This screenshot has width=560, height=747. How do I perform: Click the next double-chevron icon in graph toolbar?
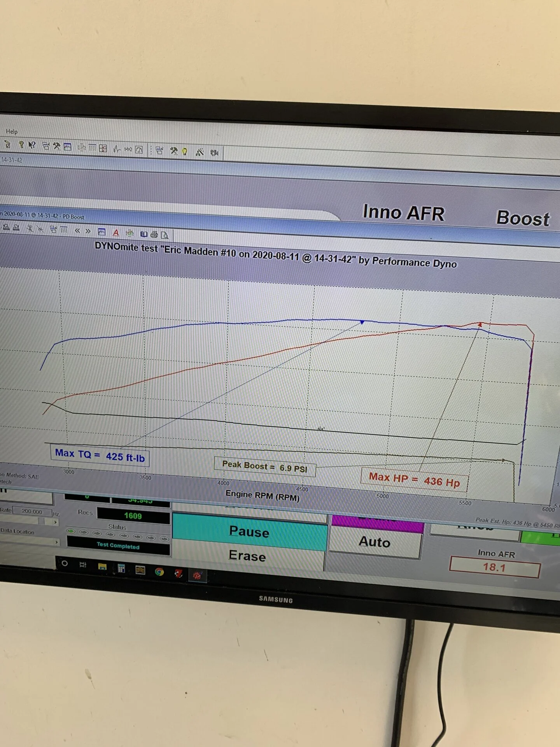[x=88, y=231]
